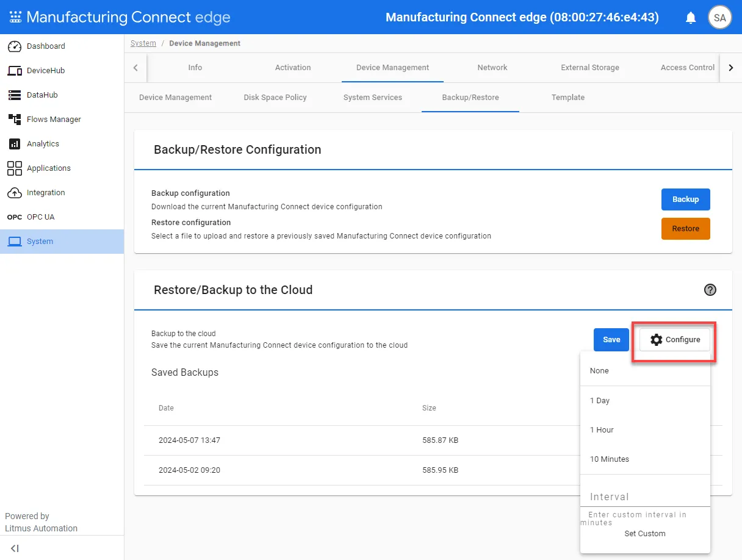
Task: Click the System breadcrumb link
Action: (x=143, y=43)
